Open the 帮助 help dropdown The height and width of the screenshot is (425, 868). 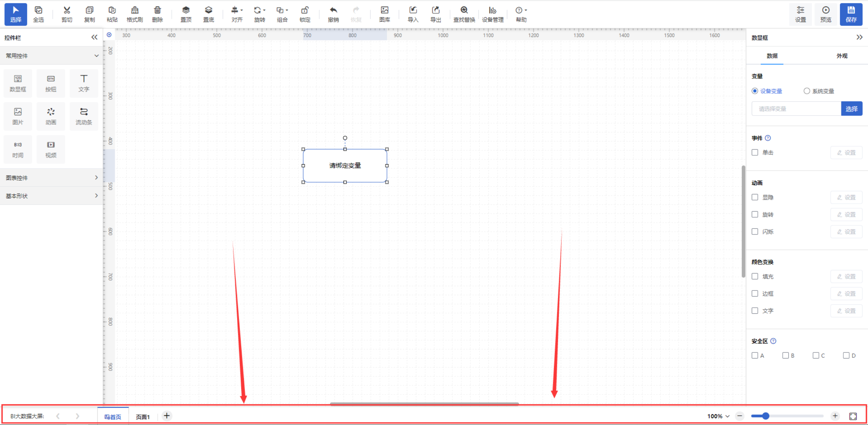coord(521,15)
